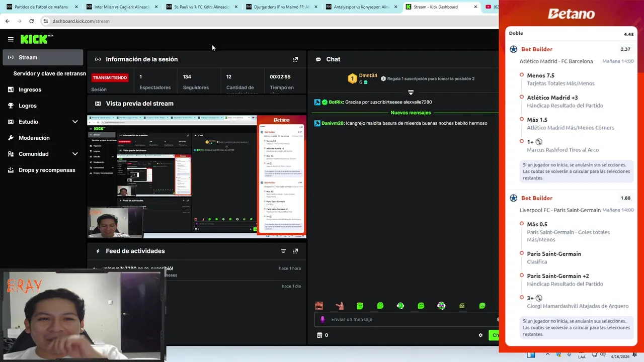644x362 pixels.
Task: Show hidden system tray icons
Action: pos(547,354)
